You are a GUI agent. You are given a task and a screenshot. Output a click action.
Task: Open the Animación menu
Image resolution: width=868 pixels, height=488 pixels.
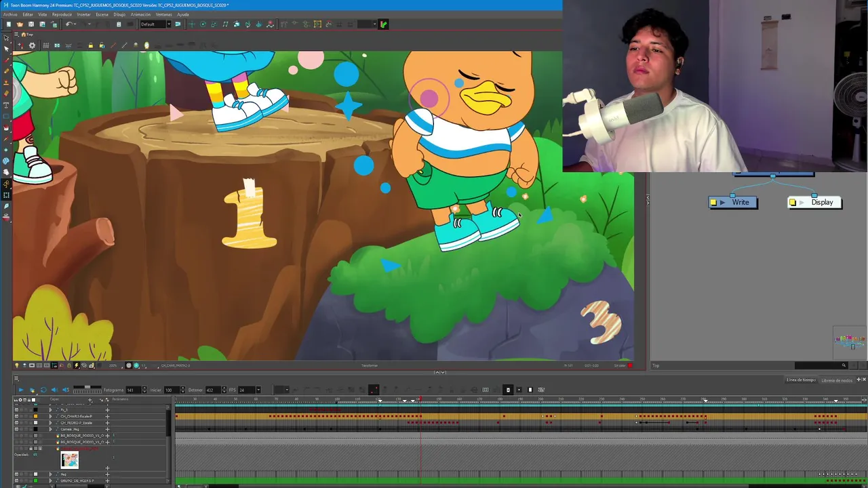(x=140, y=14)
